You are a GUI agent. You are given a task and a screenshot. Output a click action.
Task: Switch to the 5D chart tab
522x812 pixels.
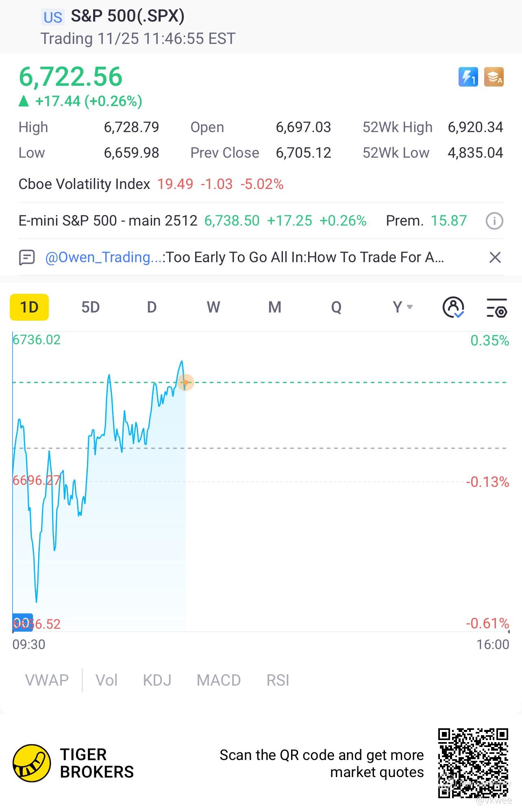90,307
